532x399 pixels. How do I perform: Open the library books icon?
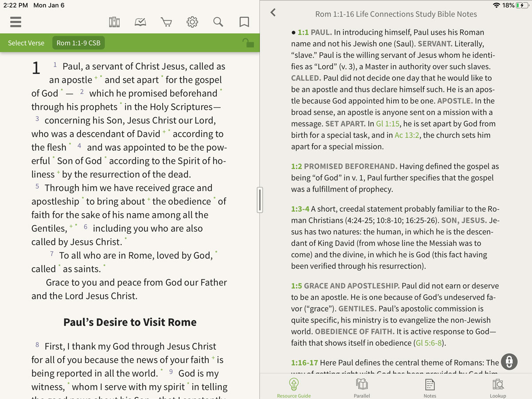click(114, 22)
